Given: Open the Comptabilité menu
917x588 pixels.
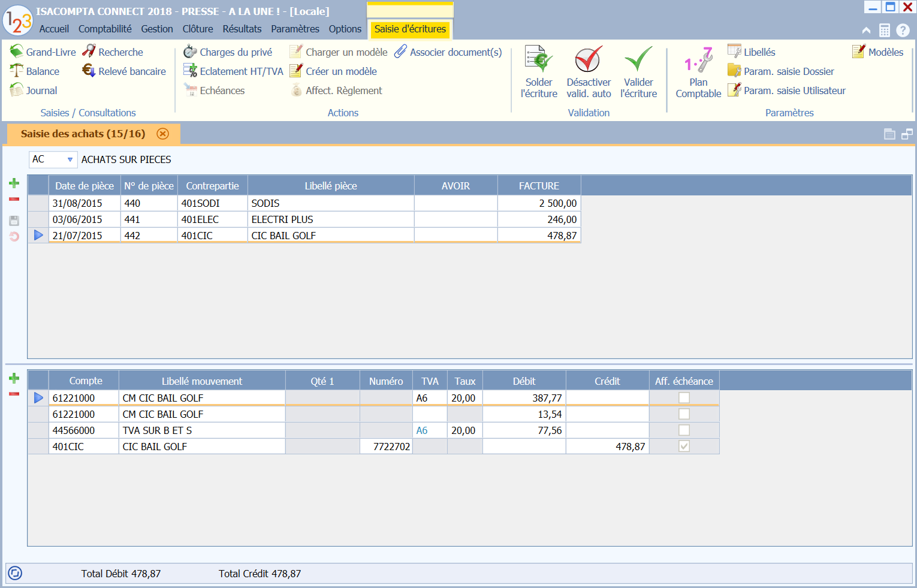Looking at the screenshot, I should coord(105,29).
